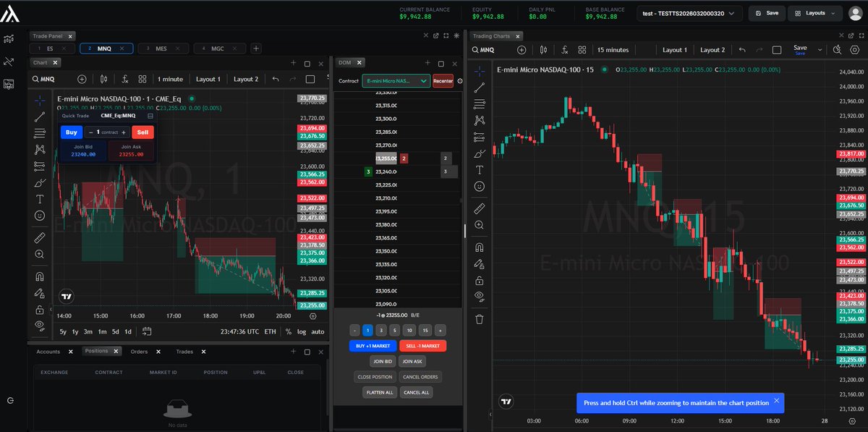Select brush drawing tool in right chart
The height and width of the screenshot is (432, 868).
pos(479,153)
